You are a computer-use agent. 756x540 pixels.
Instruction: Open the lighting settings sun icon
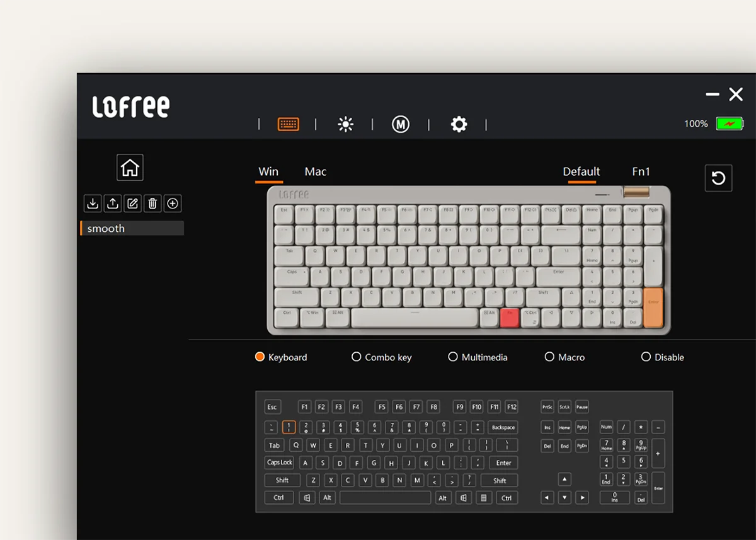(345, 124)
